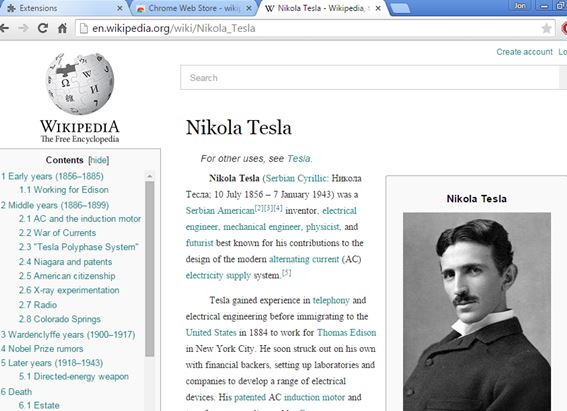
Task: Jump to 2.1 AC and the induction motor
Action: click(x=80, y=219)
